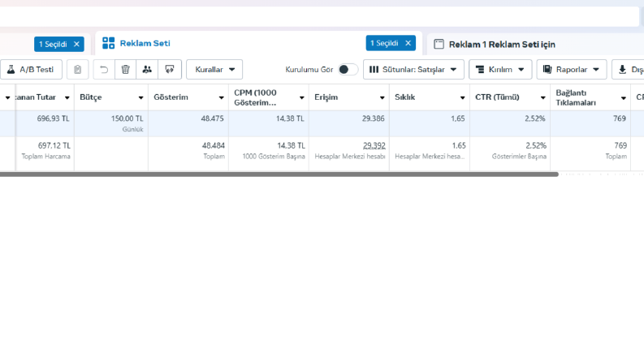Screen dimensions: 644x362
Task: Click the download export icon
Action: pos(623,69)
